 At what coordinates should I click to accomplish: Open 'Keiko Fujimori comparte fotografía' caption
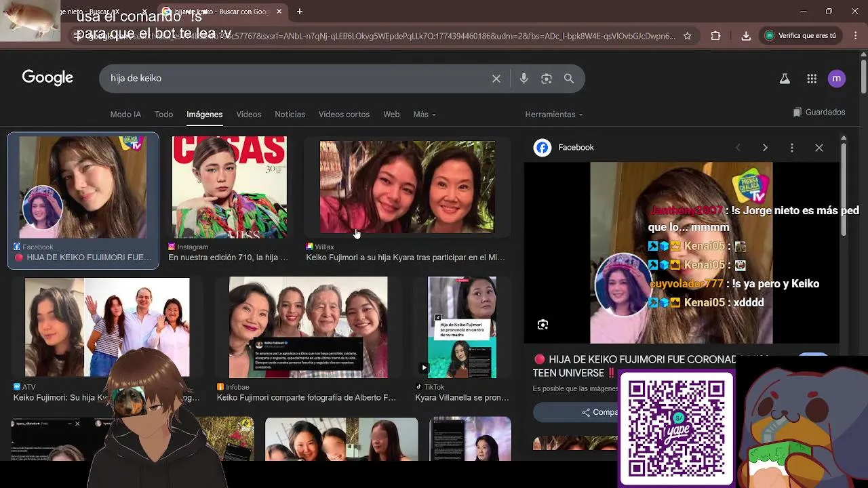coord(307,398)
